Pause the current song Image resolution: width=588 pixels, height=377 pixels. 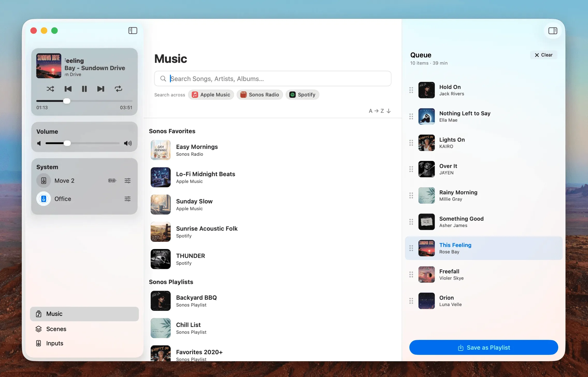[x=84, y=89]
